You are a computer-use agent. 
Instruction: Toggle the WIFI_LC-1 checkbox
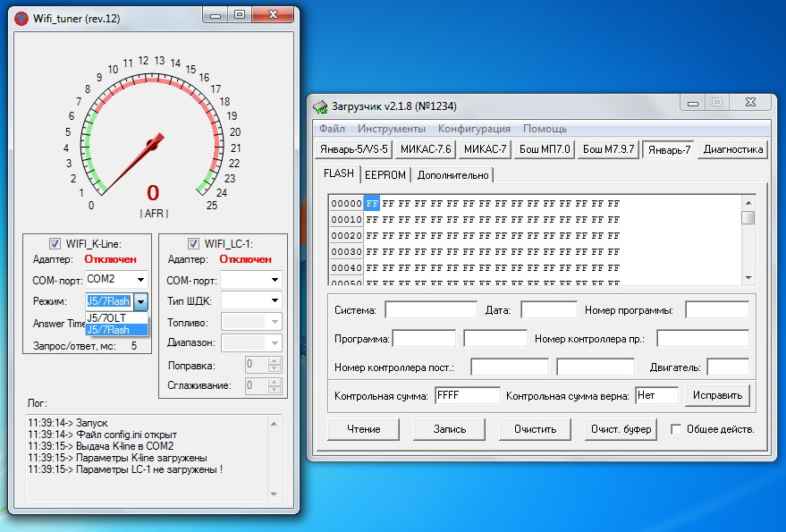[193, 243]
